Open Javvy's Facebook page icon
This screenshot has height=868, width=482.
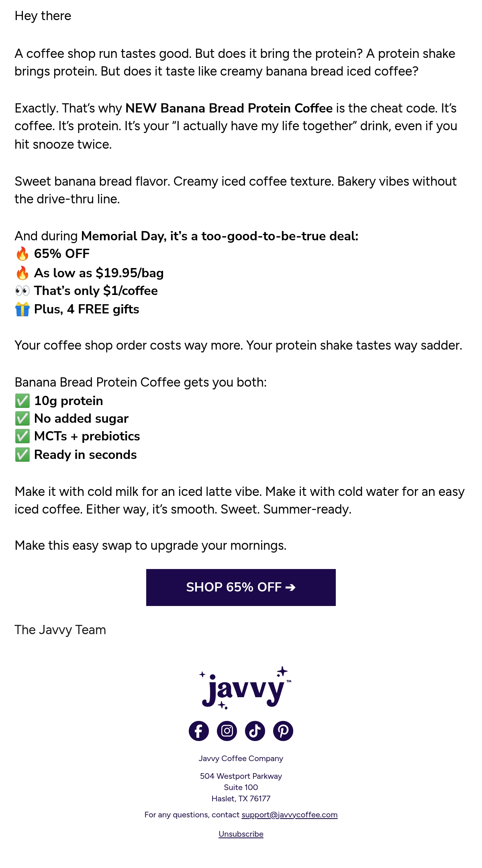(x=199, y=731)
